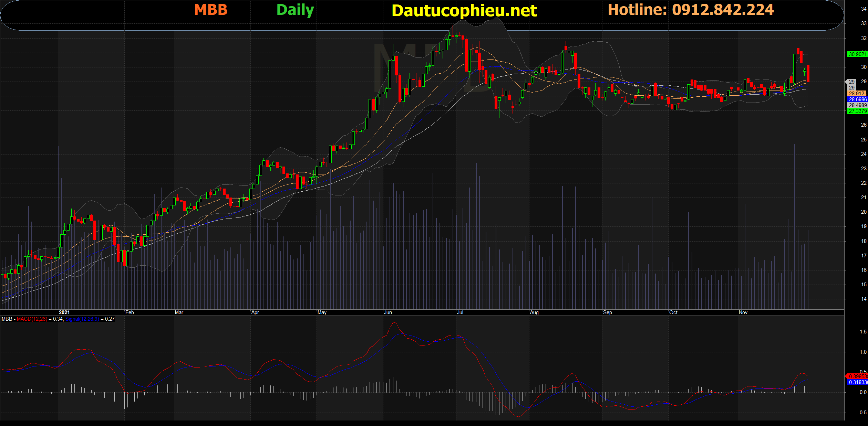The height and width of the screenshot is (426, 868).
Task: Click the red MACD value tag 0.3985
Action: [857, 376]
